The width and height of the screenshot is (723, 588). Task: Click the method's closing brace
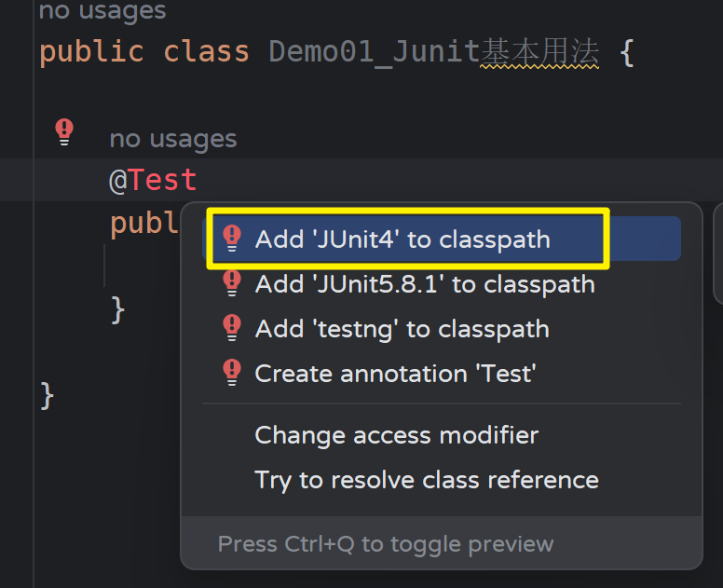pyautogui.click(x=117, y=308)
